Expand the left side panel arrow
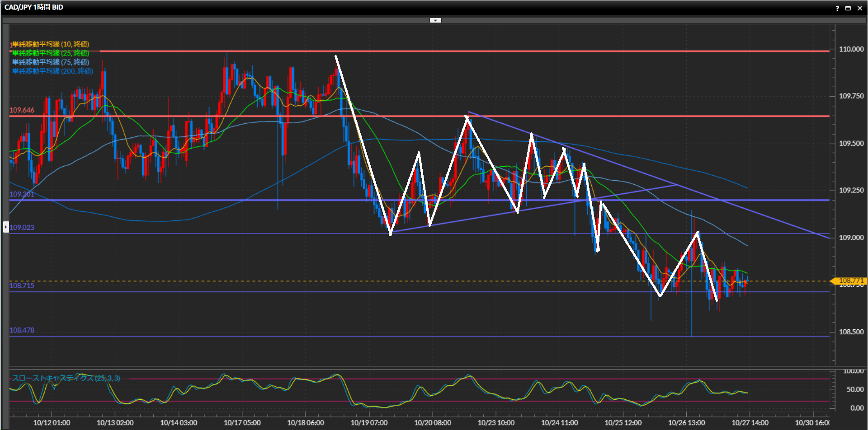 tap(6, 227)
